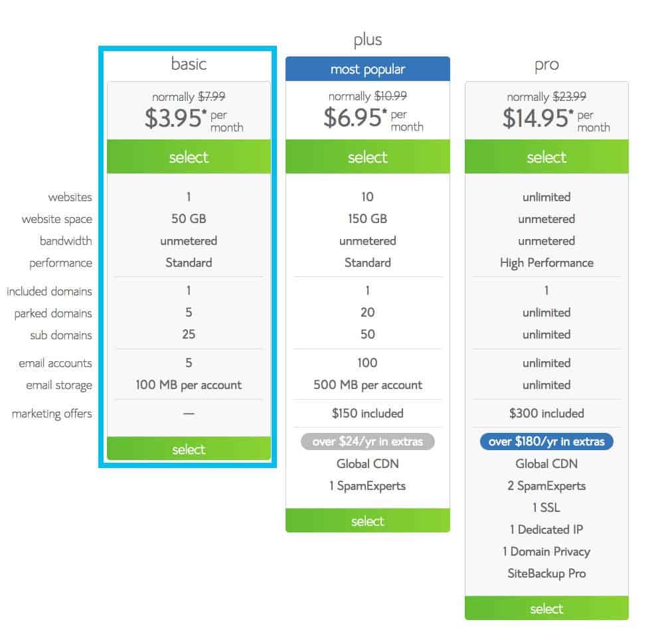Click the 'over $24/yr in extras' badge
This screenshot has width=664, height=644.
(368, 442)
